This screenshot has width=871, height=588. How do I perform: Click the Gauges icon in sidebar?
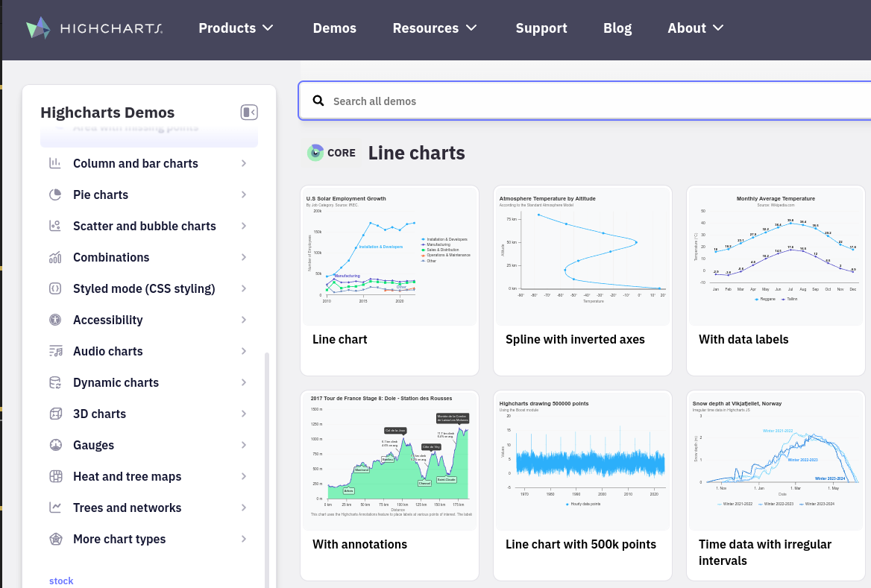[55, 445]
